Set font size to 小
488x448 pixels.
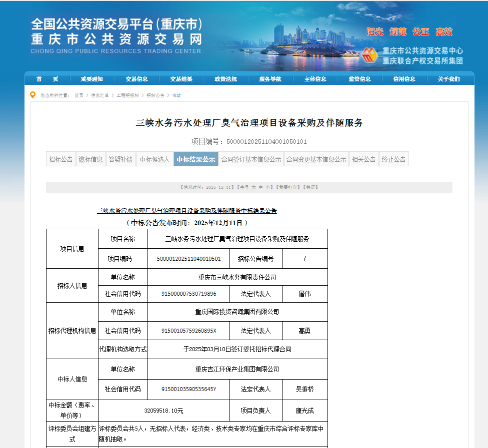[x=268, y=187]
